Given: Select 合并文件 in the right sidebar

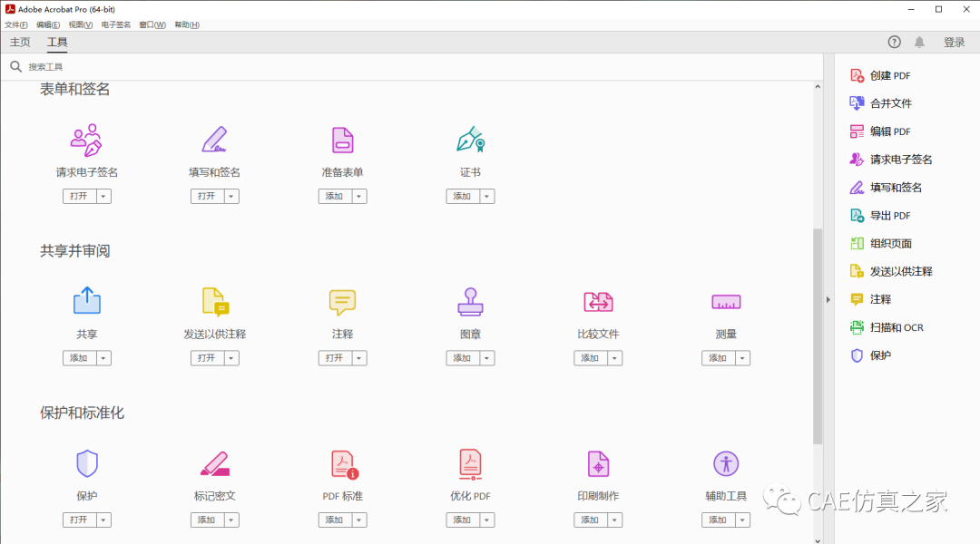Looking at the screenshot, I should pyautogui.click(x=880, y=103).
